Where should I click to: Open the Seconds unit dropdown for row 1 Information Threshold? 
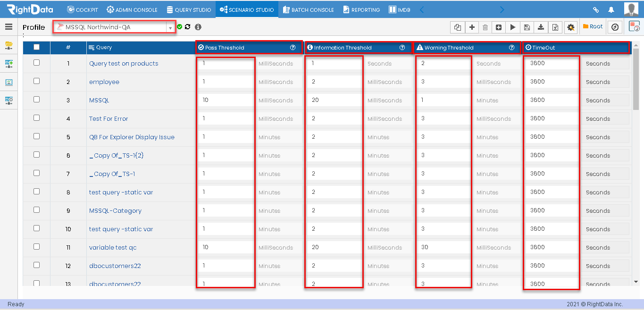coord(388,64)
